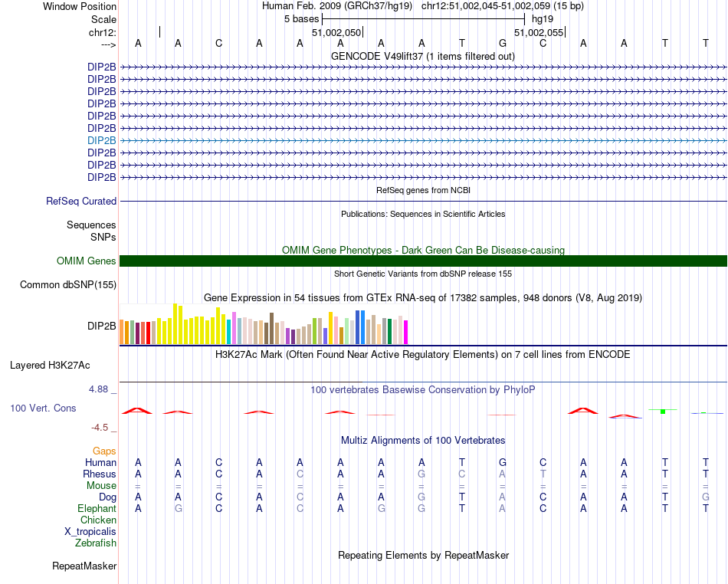The image size is (728, 584).
Task: Click the Gaps label in Multiz track
Action: [x=104, y=451]
